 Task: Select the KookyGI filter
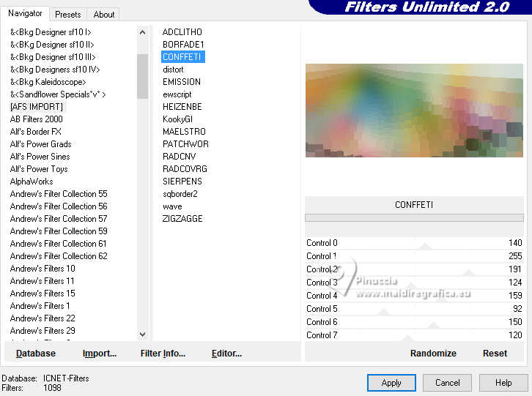(177, 119)
